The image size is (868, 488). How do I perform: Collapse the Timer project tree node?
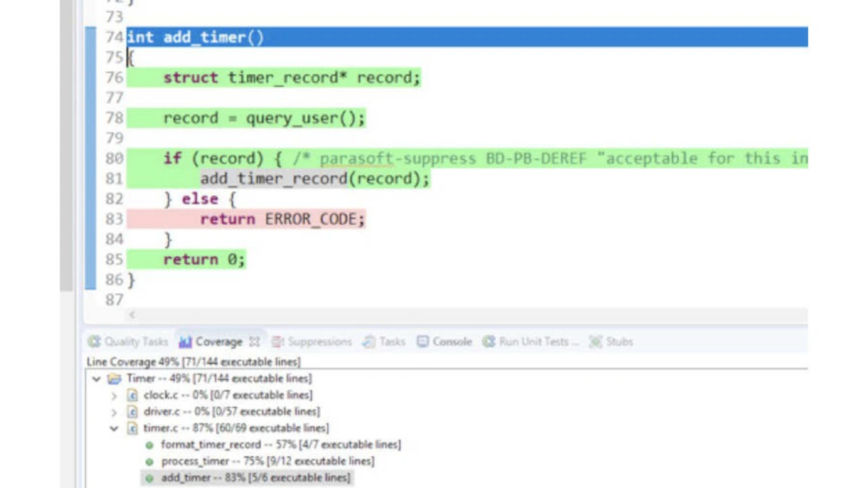coord(96,379)
